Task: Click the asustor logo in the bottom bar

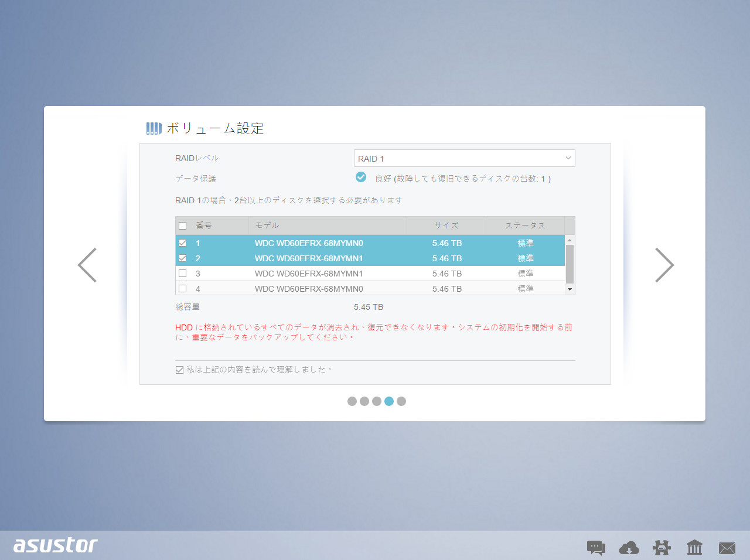Action: pos(54,545)
